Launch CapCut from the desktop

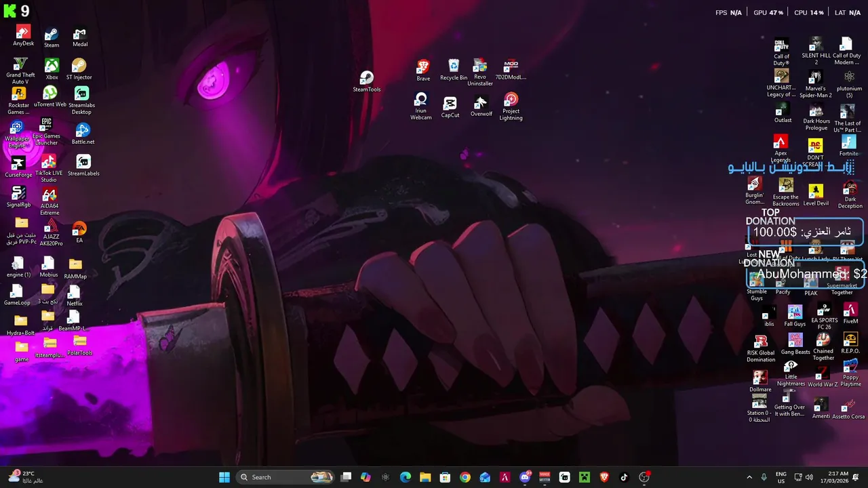point(450,107)
